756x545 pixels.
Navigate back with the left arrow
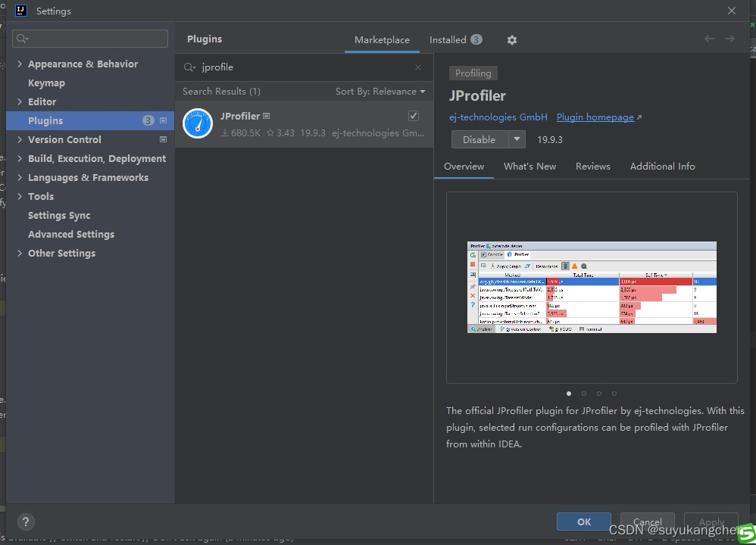tap(709, 39)
